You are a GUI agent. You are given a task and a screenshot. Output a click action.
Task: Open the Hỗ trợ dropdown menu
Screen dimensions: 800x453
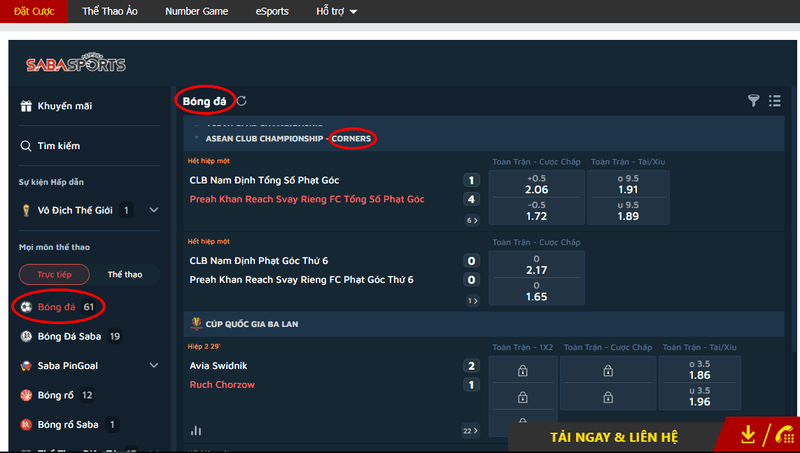pyautogui.click(x=336, y=11)
